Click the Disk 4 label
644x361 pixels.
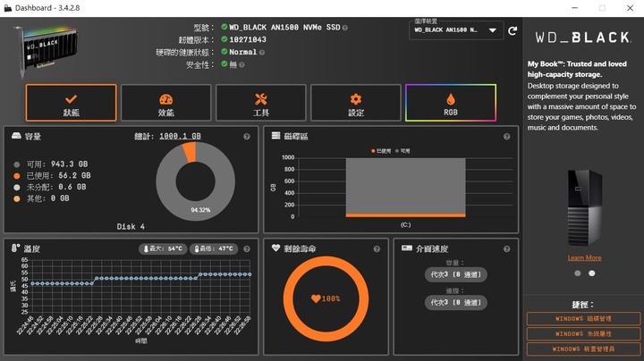131,226
